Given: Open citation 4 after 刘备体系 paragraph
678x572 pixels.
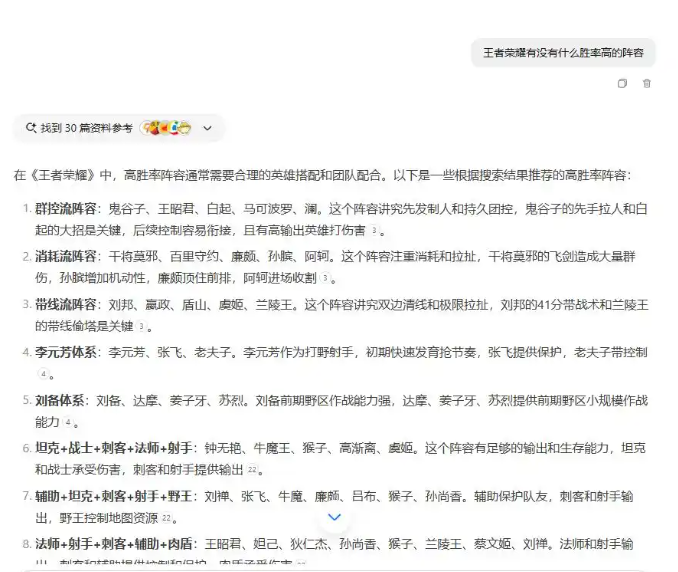Looking at the screenshot, I should click(x=67, y=422).
